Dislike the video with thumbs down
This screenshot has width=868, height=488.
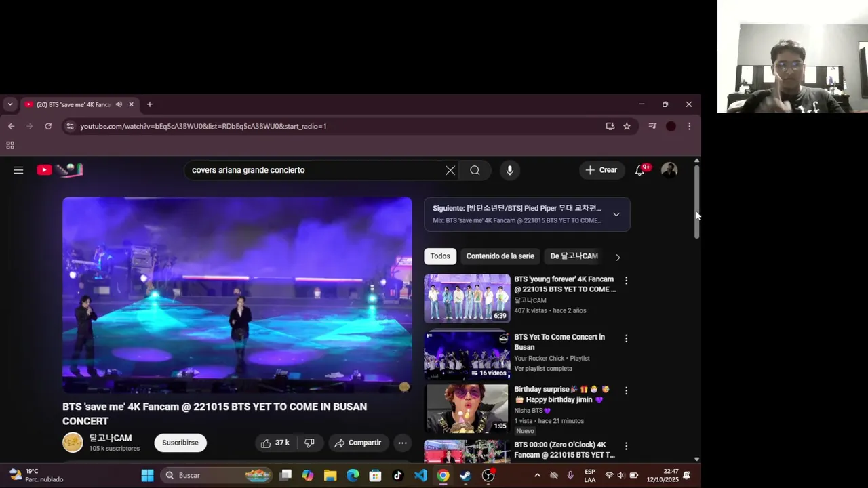[310, 443]
